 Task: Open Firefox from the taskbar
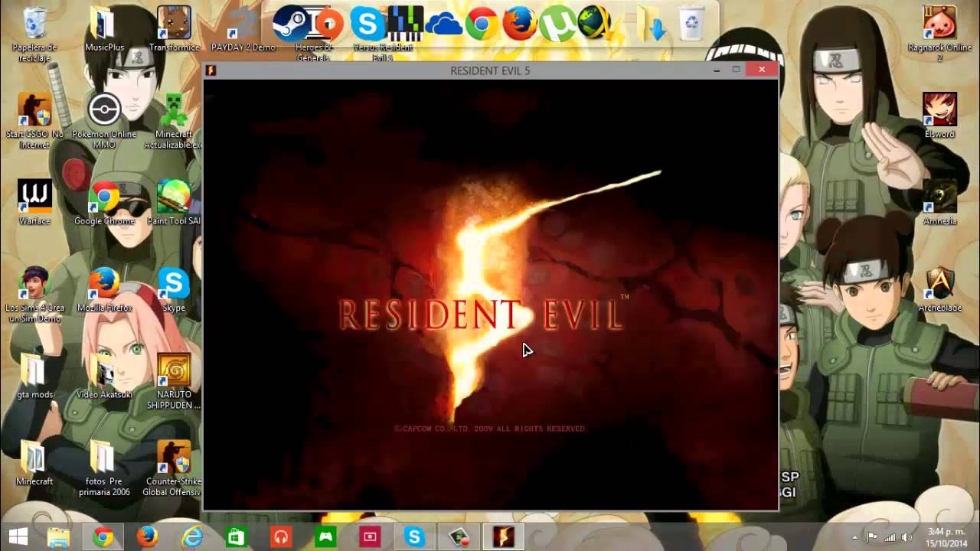(x=148, y=536)
